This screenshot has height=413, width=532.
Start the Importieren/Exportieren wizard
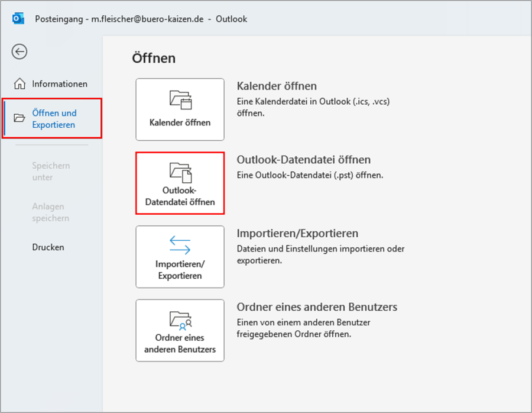(x=180, y=256)
